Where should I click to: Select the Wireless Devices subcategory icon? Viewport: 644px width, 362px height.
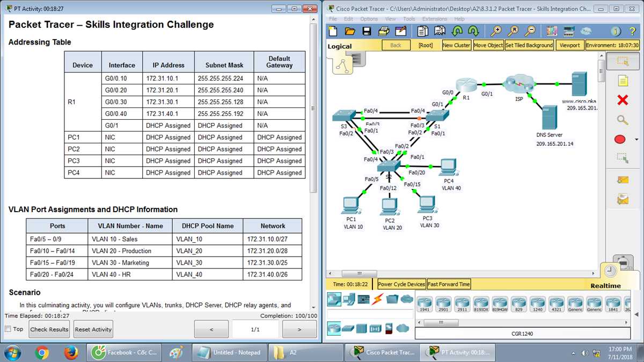click(x=376, y=328)
